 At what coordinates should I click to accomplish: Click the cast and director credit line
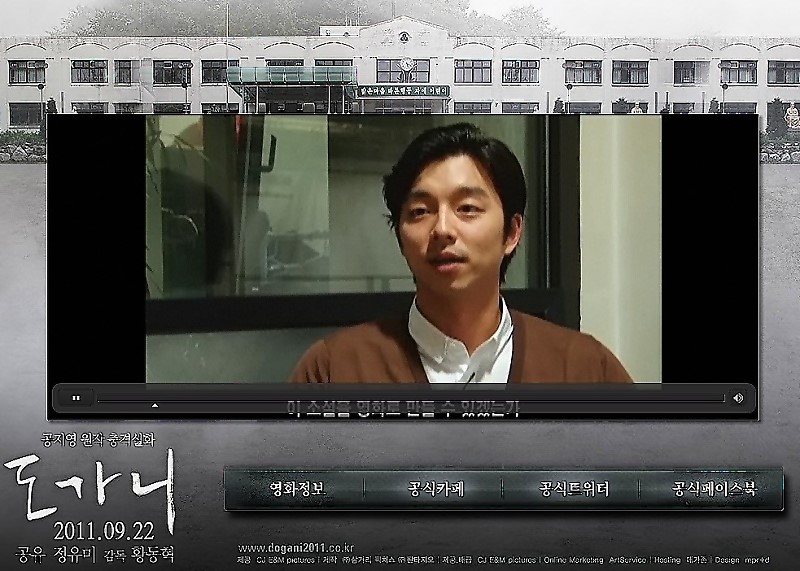95,554
